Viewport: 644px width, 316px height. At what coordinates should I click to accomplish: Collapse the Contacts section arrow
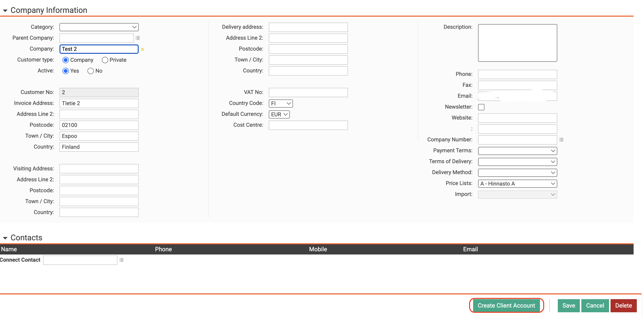pos(5,238)
